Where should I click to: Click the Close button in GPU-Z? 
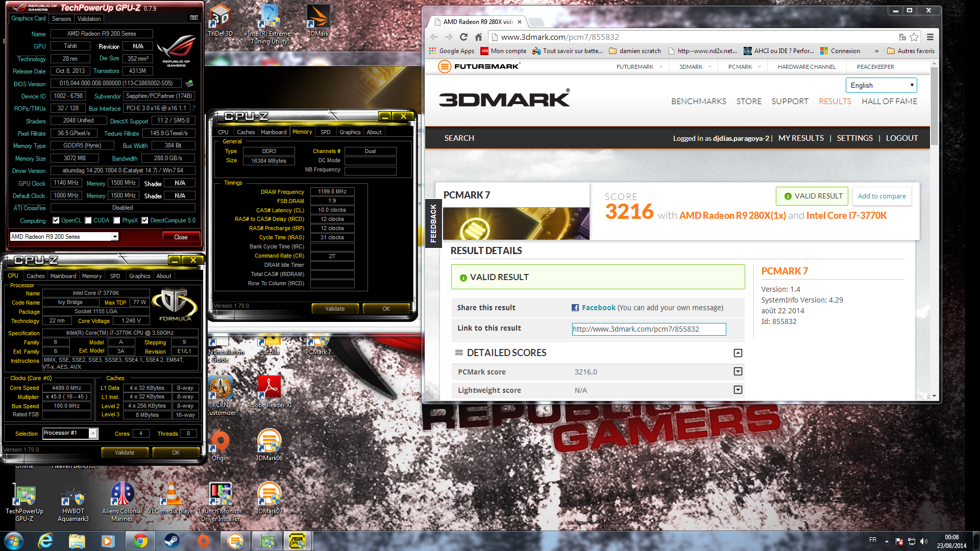tap(181, 237)
